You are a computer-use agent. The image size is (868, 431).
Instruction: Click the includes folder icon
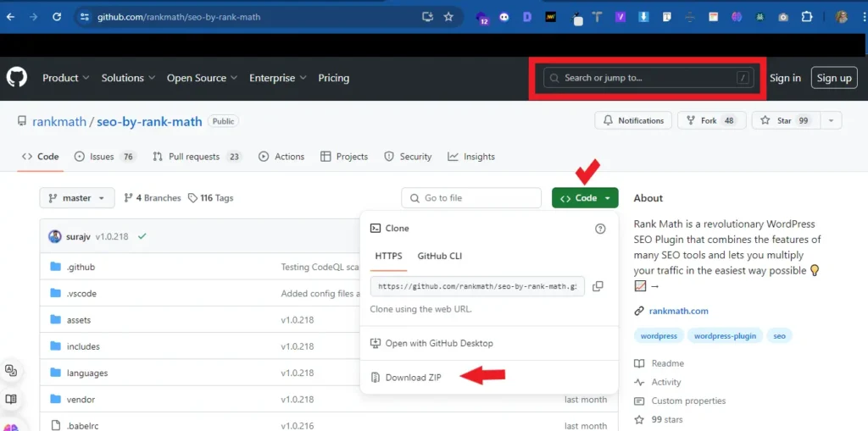point(55,346)
